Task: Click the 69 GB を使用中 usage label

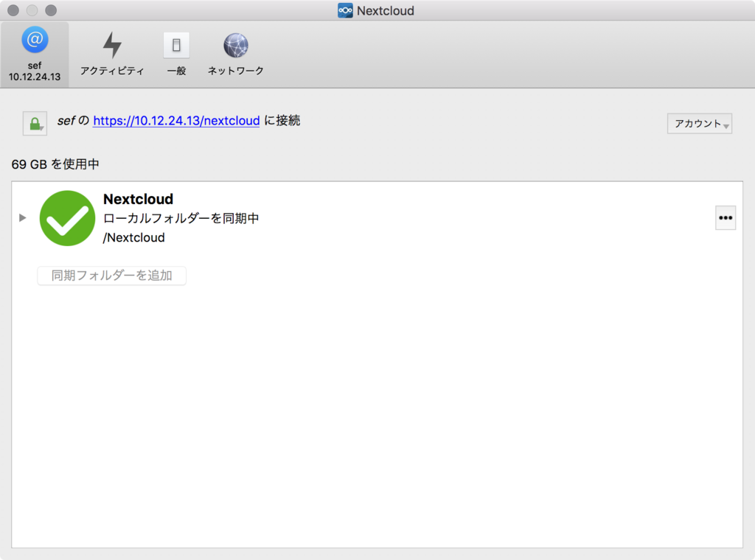Action: click(55, 164)
